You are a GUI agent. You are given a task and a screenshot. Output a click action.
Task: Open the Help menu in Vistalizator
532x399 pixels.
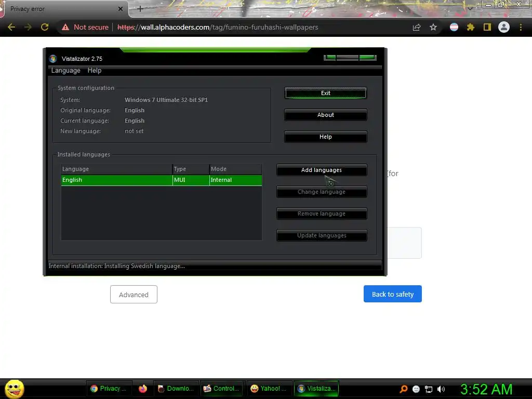tap(95, 71)
